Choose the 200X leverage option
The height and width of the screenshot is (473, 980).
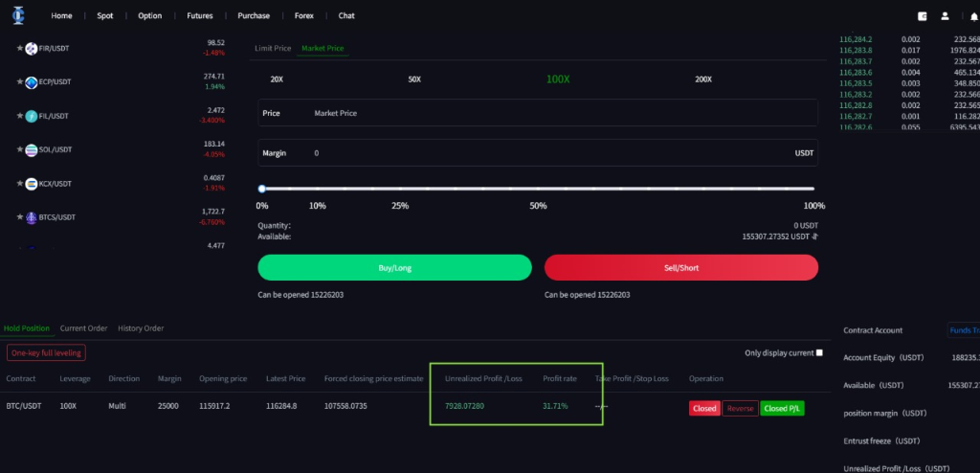pos(703,79)
